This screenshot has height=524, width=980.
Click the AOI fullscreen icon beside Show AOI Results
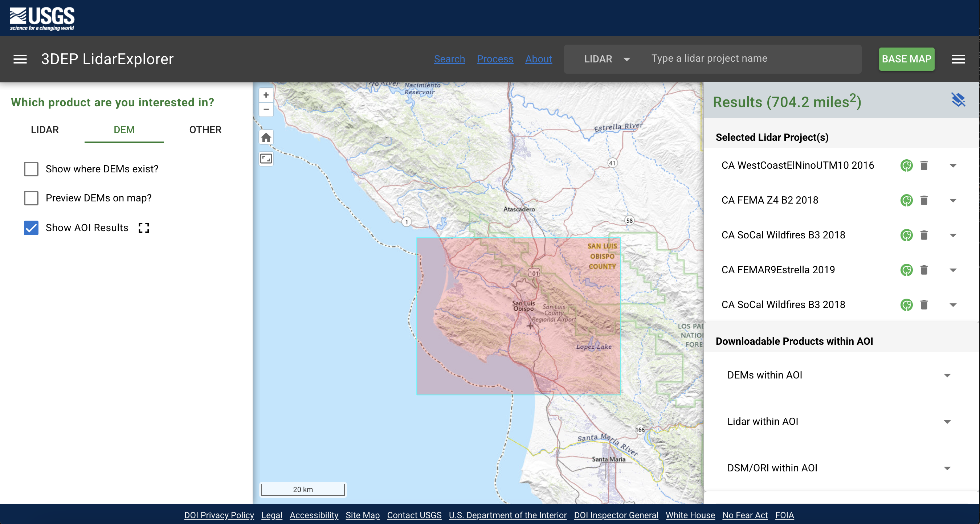tap(143, 228)
